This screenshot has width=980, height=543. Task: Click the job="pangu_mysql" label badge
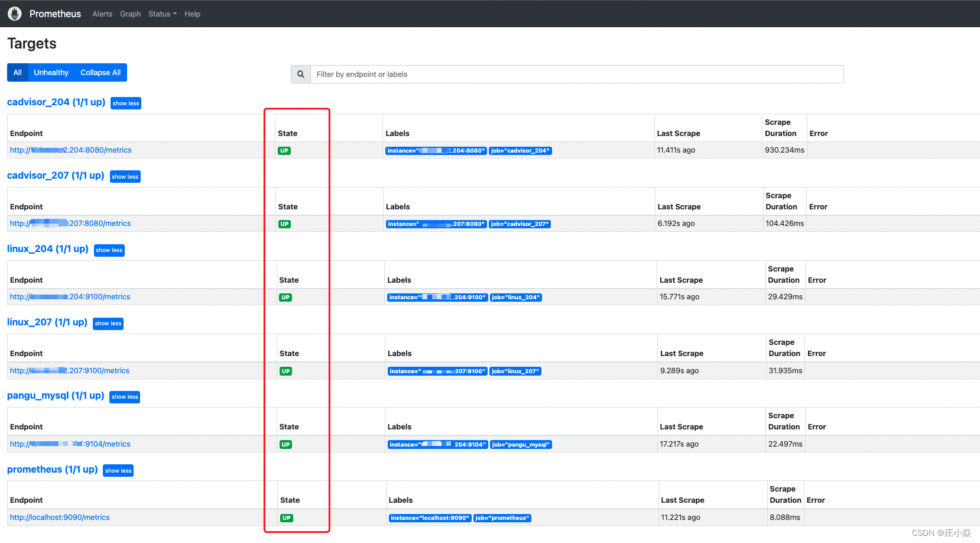[521, 445]
